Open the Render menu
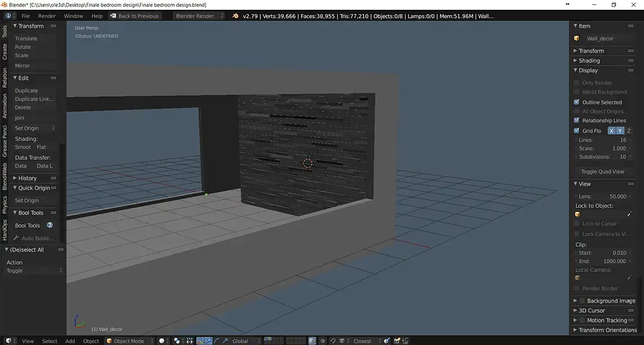 click(x=47, y=16)
